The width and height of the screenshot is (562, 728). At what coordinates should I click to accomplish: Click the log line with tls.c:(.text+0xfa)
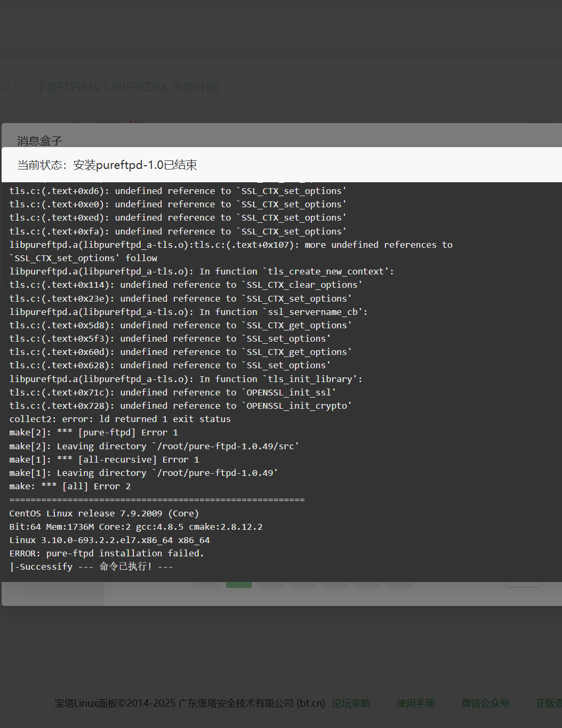[x=178, y=231]
